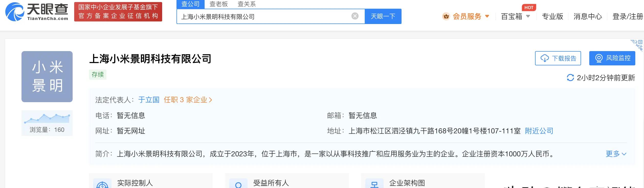This screenshot has height=188, width=644.
Task: Click the 浏览量: 160 text
Action: pyautogui.click(x=47, y=130)
